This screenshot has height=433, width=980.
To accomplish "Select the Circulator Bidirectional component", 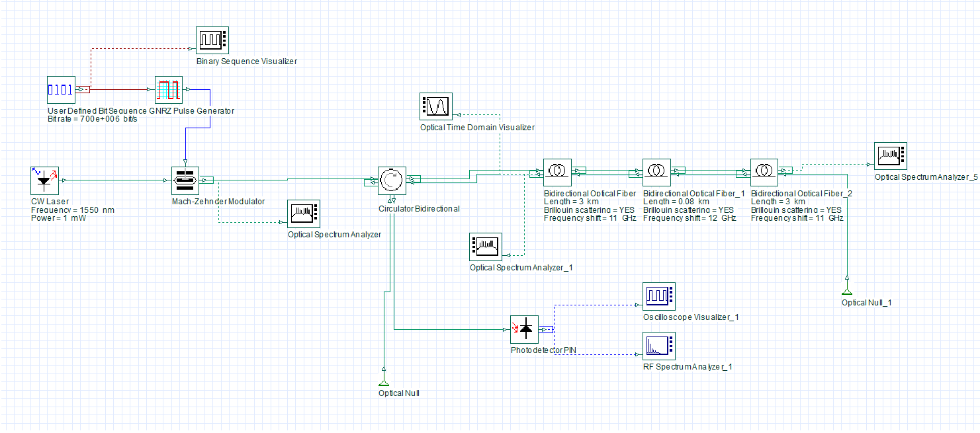I will click(391, 179).
